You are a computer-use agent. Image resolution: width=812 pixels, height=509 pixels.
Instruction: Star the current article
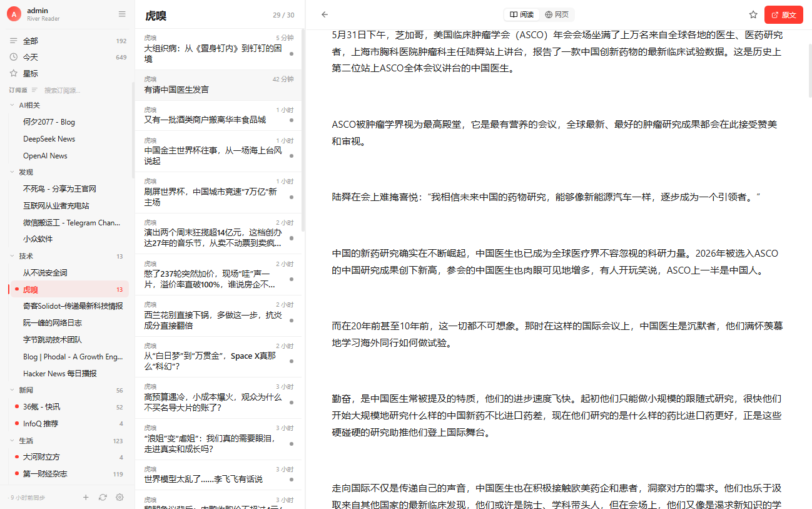coord(753,14)
